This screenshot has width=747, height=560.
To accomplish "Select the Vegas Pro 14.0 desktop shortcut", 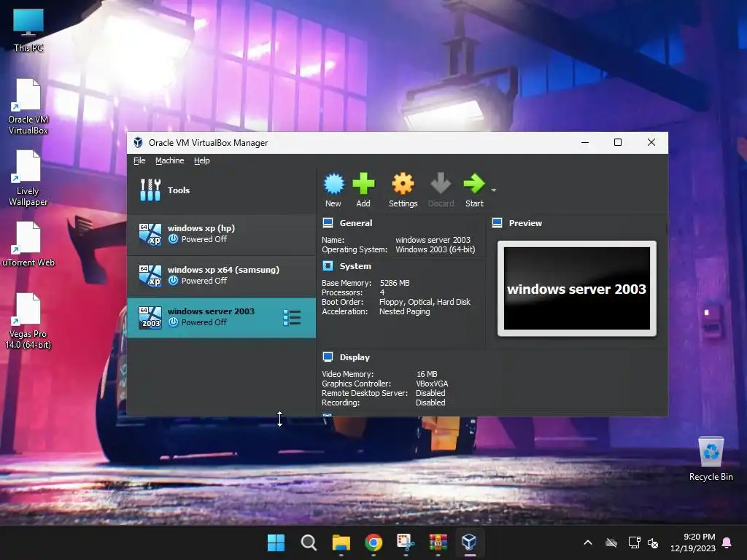I will pyautogui.click(x=28, y=321).
